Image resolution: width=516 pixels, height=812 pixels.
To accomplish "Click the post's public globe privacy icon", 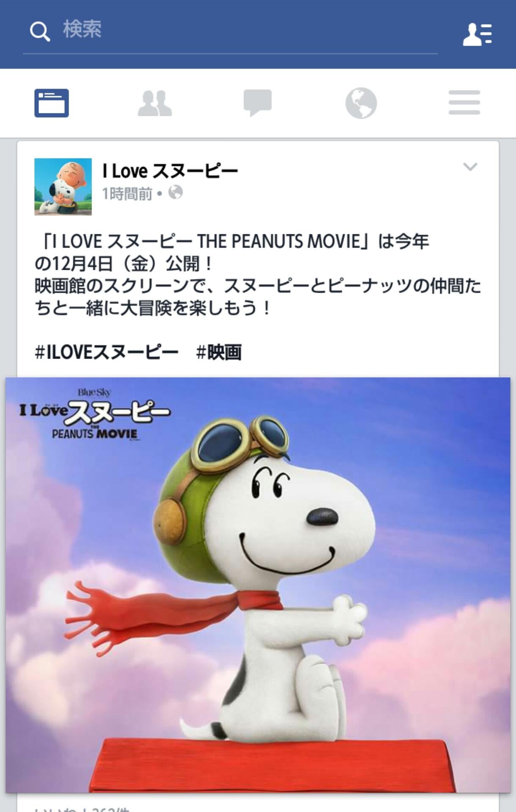I will coord(176,193).
